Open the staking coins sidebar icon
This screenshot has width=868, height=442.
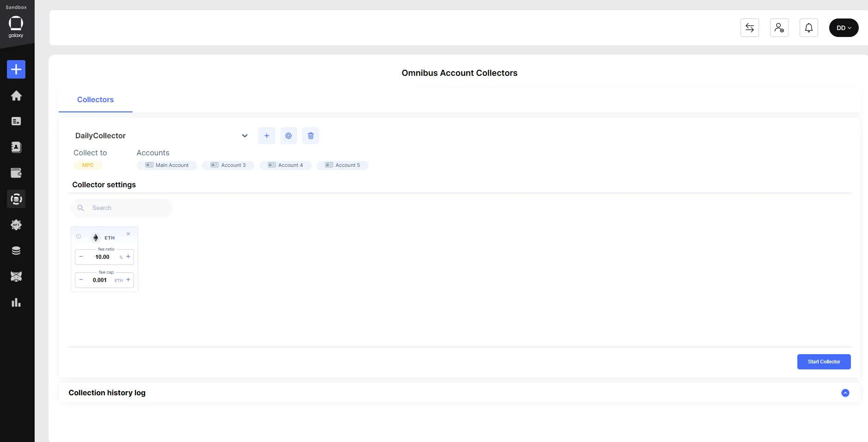coord(16,251)
